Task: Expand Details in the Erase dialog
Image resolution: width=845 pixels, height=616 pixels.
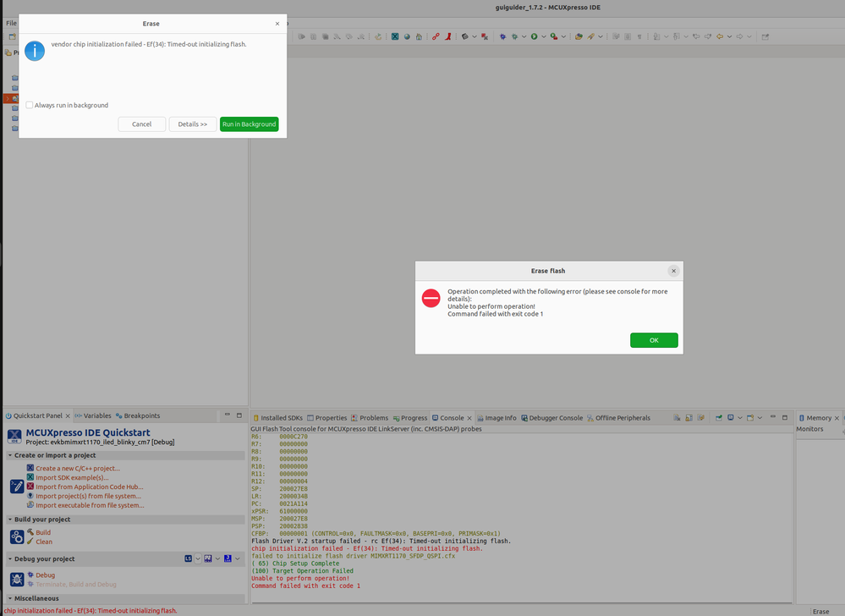Action: pos(192,124)
